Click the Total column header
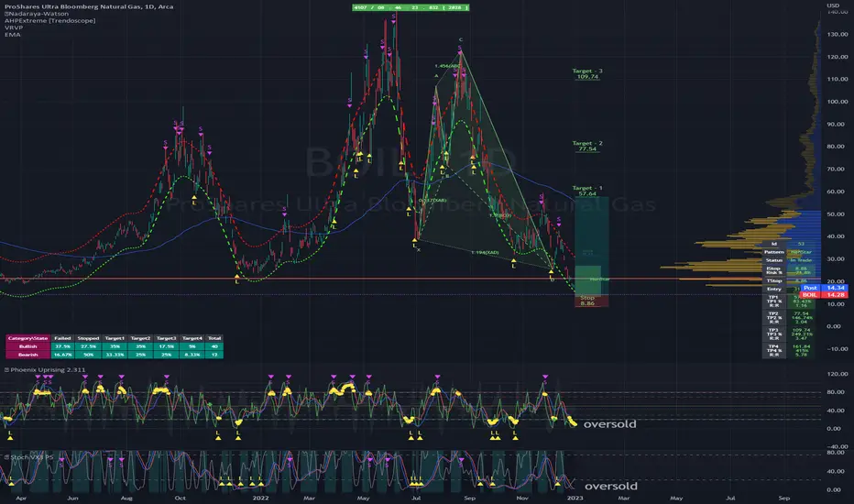The height and width of the screenshot is (504, 854). coord(214,338)
